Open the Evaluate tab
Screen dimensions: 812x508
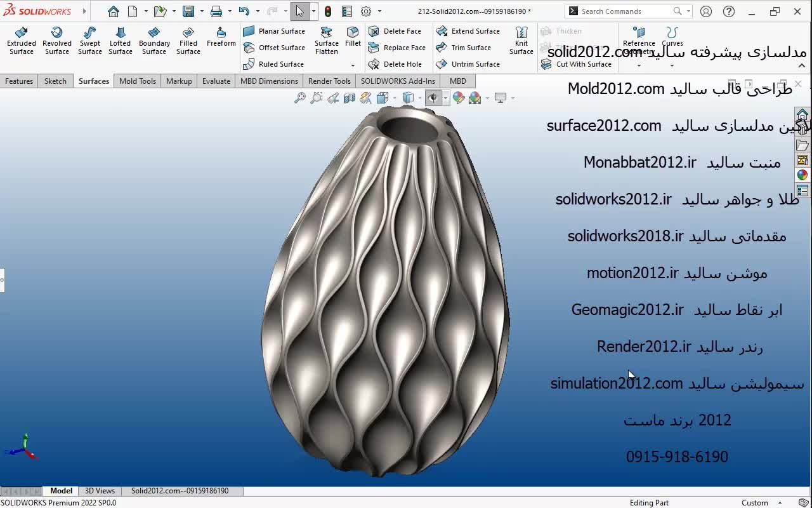[x=216, y=81]
